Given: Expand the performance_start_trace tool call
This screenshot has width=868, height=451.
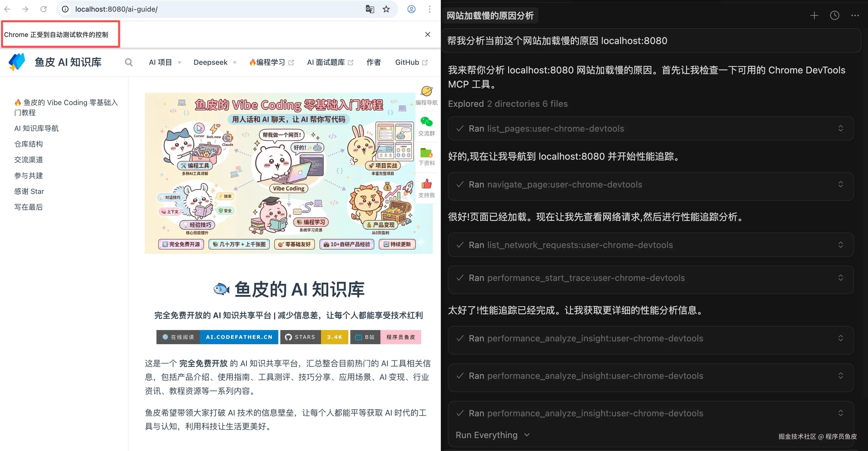Looking at the screenshot, I should (840, 278).
